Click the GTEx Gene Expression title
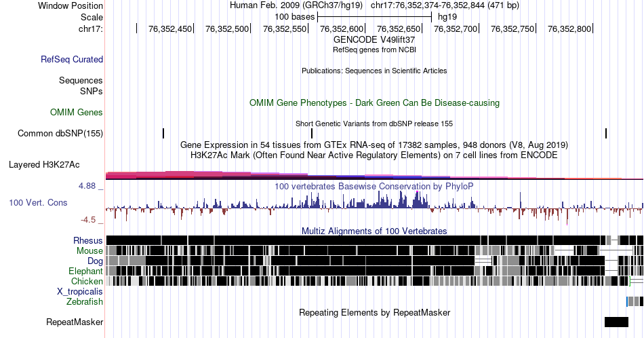 click(x=374, y=145)
